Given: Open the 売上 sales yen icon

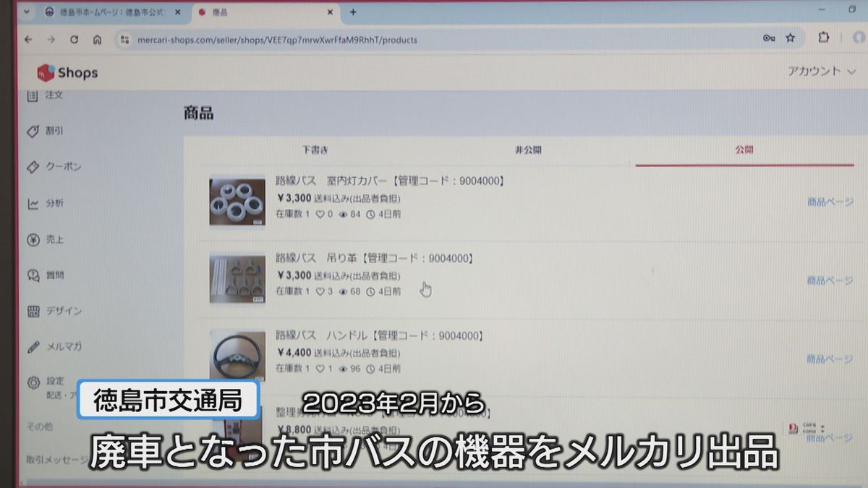Looking at the screenshot, I should (33, 240).
